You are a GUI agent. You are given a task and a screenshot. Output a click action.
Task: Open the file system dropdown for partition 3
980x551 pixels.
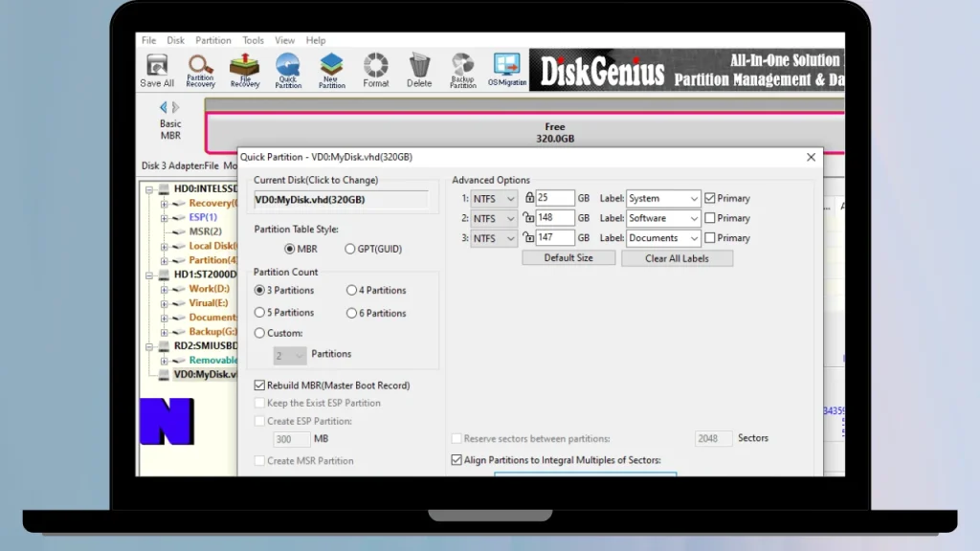494,238
